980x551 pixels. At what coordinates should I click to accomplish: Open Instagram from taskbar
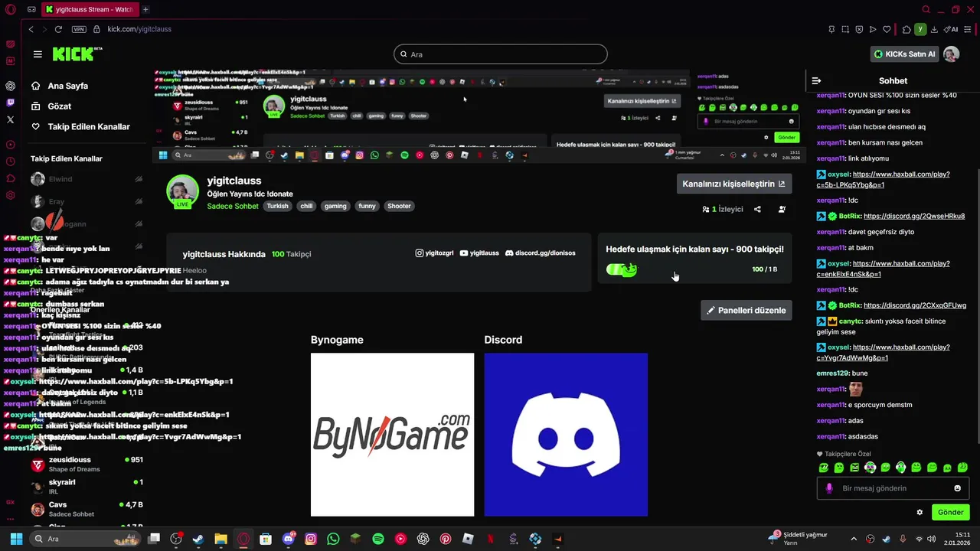tap(311, 539)
